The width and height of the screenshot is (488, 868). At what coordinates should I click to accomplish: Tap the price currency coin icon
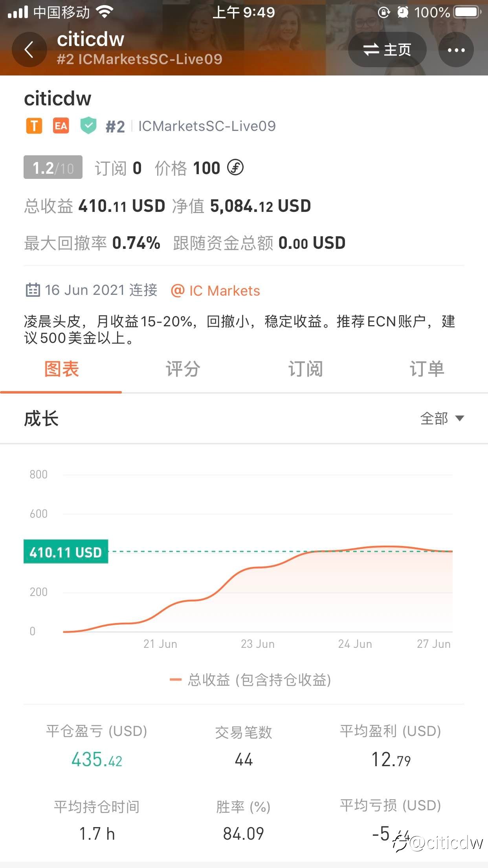pos(235,168)
